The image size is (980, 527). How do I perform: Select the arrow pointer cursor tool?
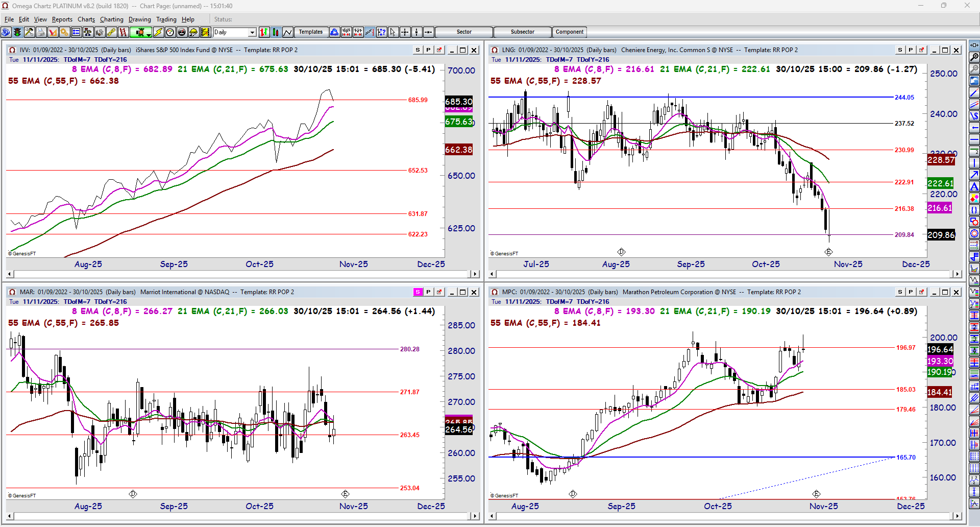(x=393, y=32)
